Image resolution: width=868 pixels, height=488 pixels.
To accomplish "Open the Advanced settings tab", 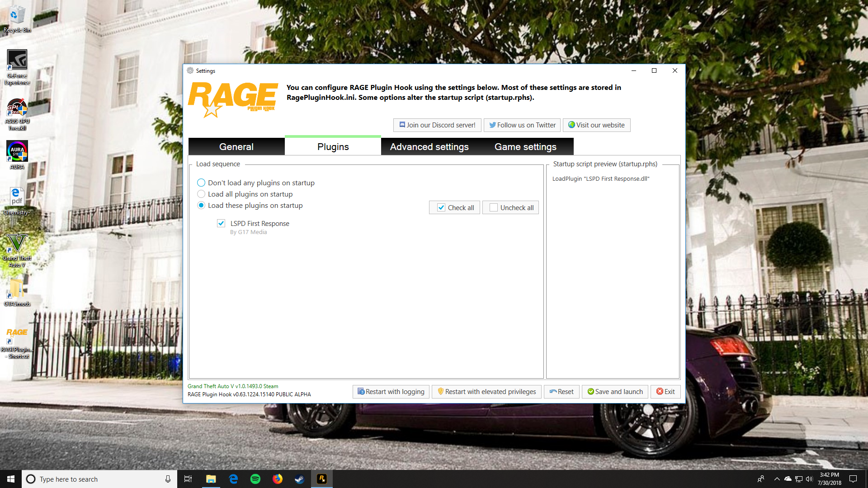I will [x=429, y=147].
